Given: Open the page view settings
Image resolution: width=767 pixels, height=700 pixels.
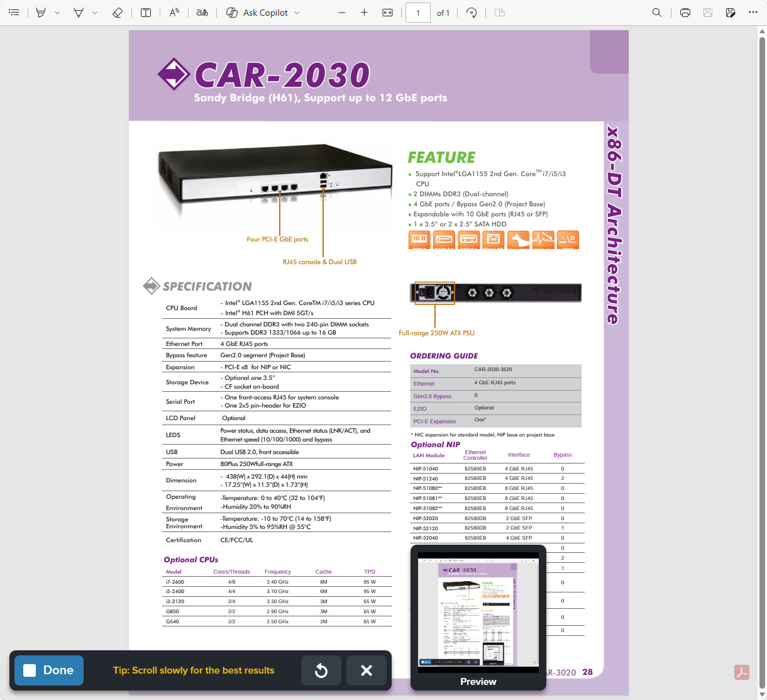Looking at the screenshot, I should click(x=500, y=13).
